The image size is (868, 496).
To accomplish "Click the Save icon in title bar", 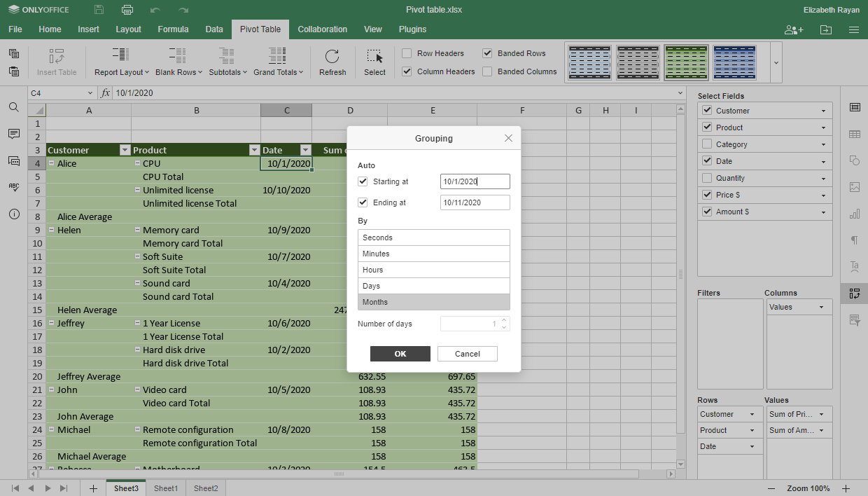I will pyautogui.click(x=99, y=10).
